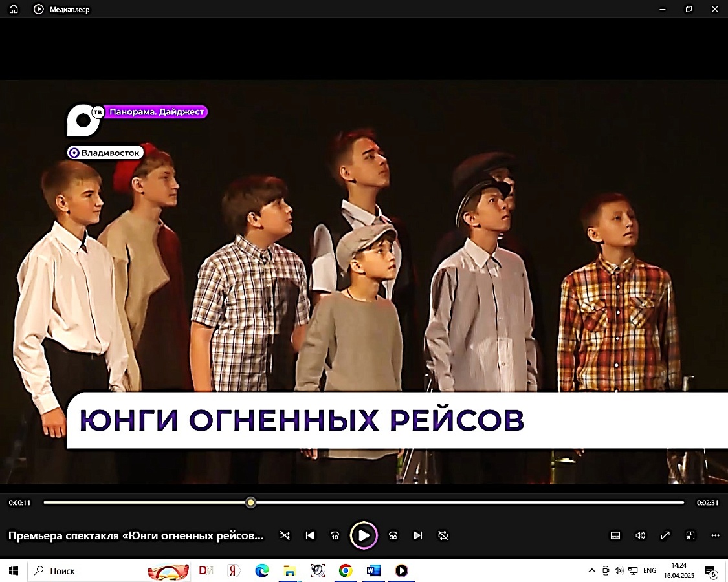Click the total duration 0:02:31

[x=707, y=502]
